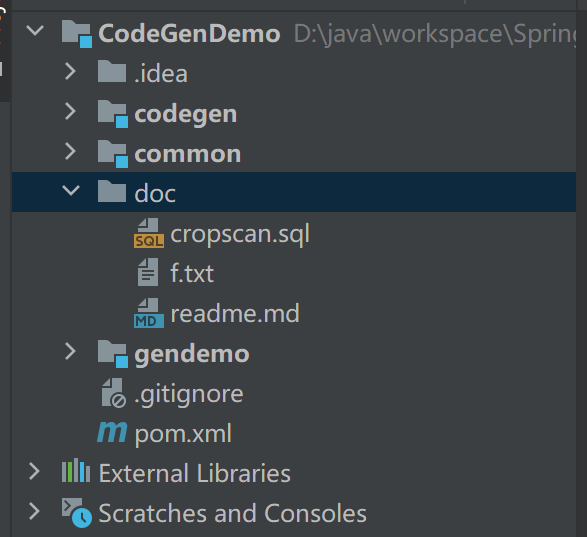Screen dimensions: 587x537
Task: Click the text file icon beside f.txt
Action: click(x=148, y=272)
